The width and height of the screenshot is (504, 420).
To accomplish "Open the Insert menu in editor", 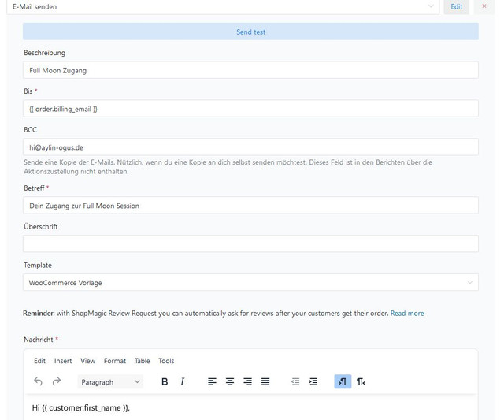I will pyautogui.click(x=63, y=361).
